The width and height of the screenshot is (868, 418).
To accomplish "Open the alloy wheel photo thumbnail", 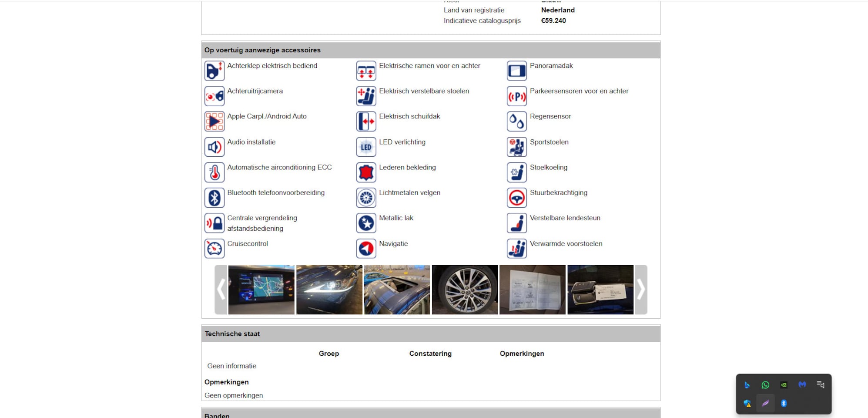I will point(465,290).
